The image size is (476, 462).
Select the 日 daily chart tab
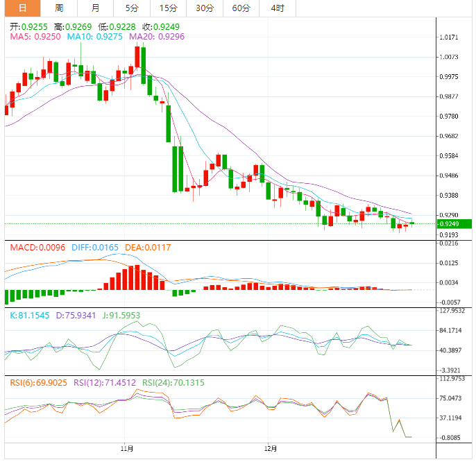22,8
